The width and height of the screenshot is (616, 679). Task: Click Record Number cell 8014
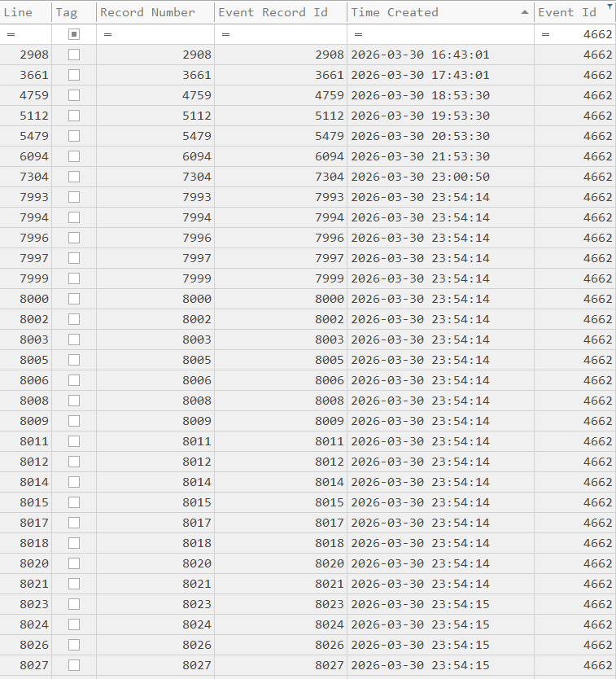(155, 482)
